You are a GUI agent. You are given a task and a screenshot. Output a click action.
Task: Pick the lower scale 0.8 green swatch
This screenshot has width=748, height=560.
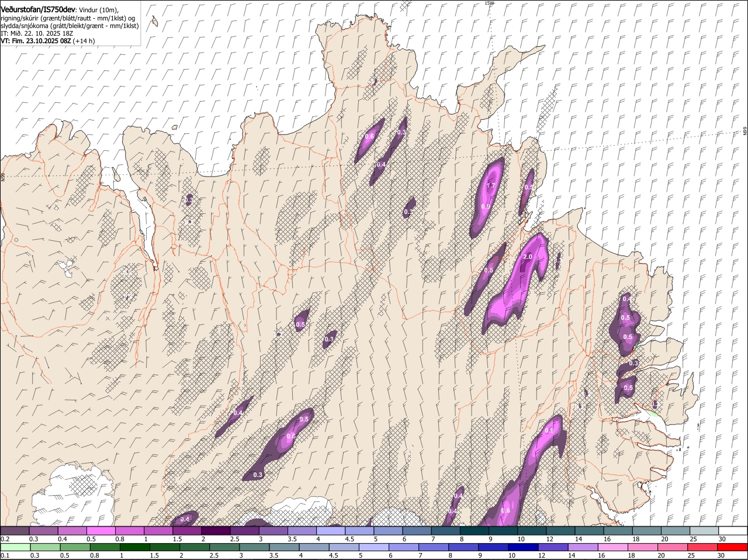(105, 548)
